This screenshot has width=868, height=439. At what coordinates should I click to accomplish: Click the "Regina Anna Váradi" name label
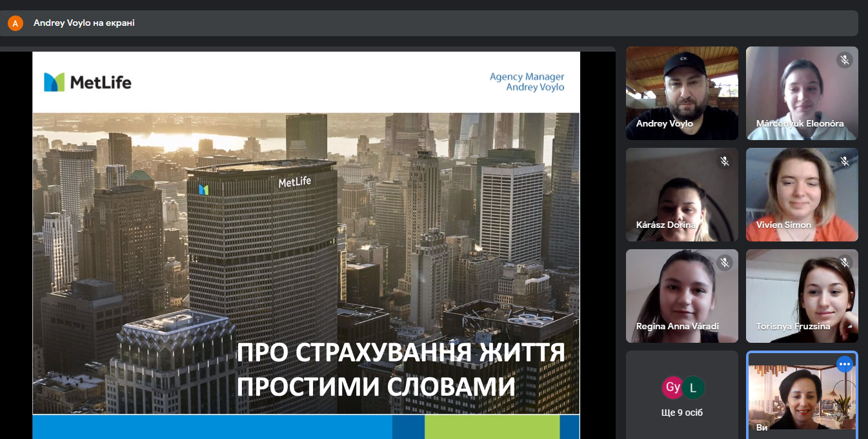pyautogui.click(x=677, y=326)
